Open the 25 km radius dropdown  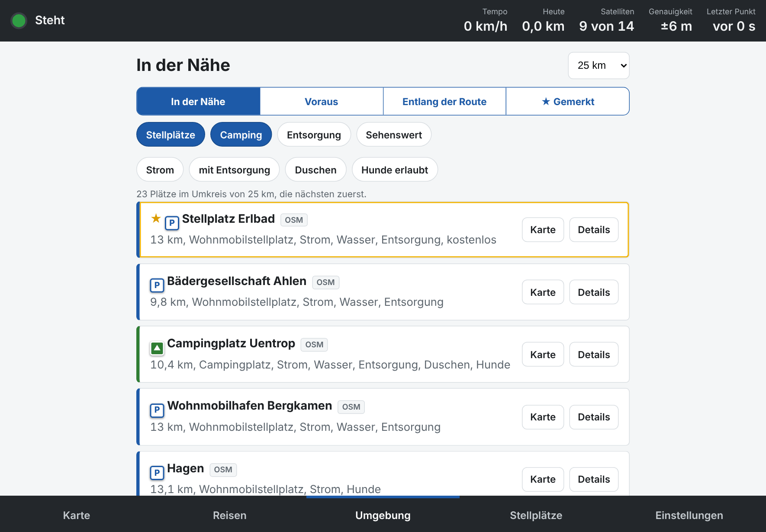pyautogui.click(x=599, y=65)
